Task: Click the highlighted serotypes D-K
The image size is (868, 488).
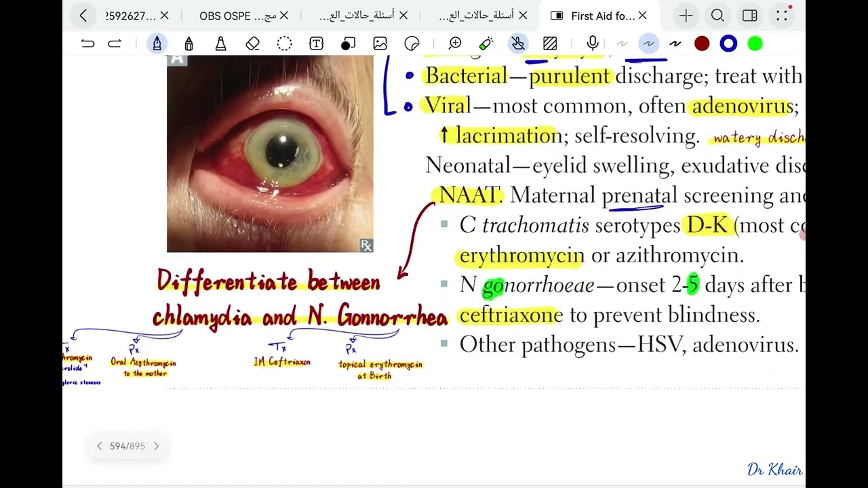Action: pos(707,225)
